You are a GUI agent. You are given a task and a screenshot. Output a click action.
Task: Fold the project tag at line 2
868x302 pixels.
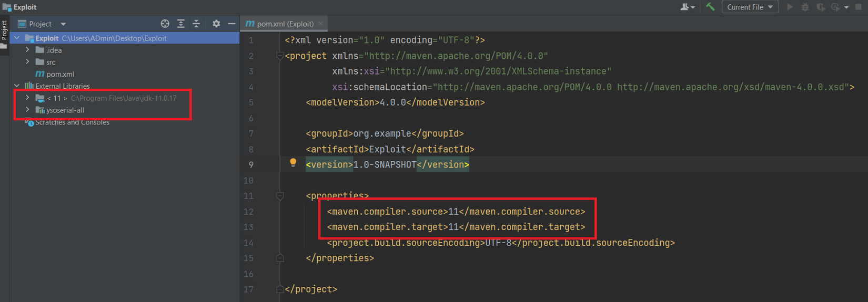pyautogui.click(x=280, y=56)
